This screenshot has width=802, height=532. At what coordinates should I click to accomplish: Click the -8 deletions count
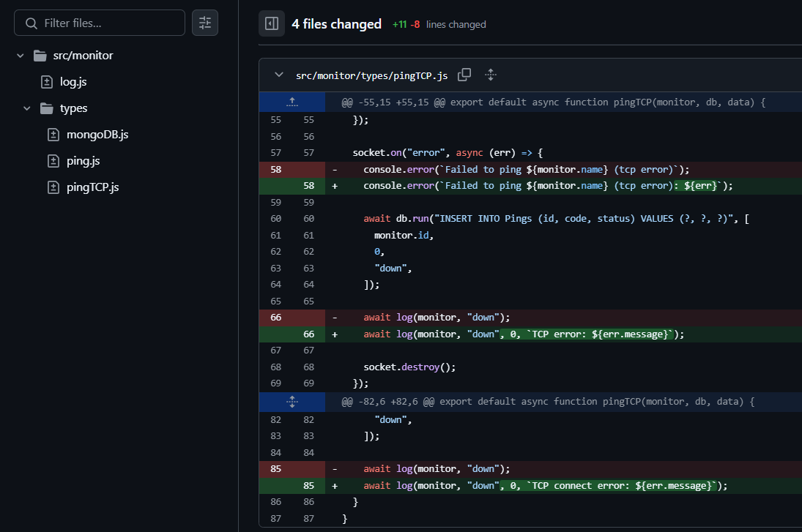tap(415, 25)
